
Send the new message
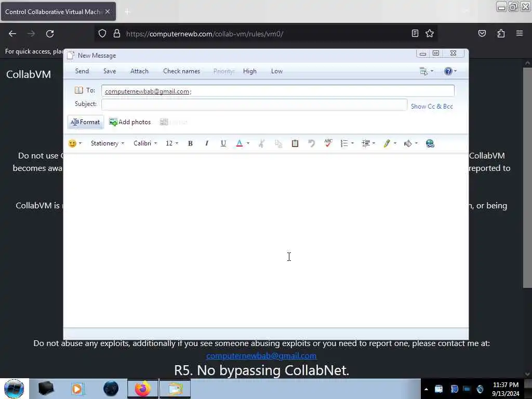(82, 71)
